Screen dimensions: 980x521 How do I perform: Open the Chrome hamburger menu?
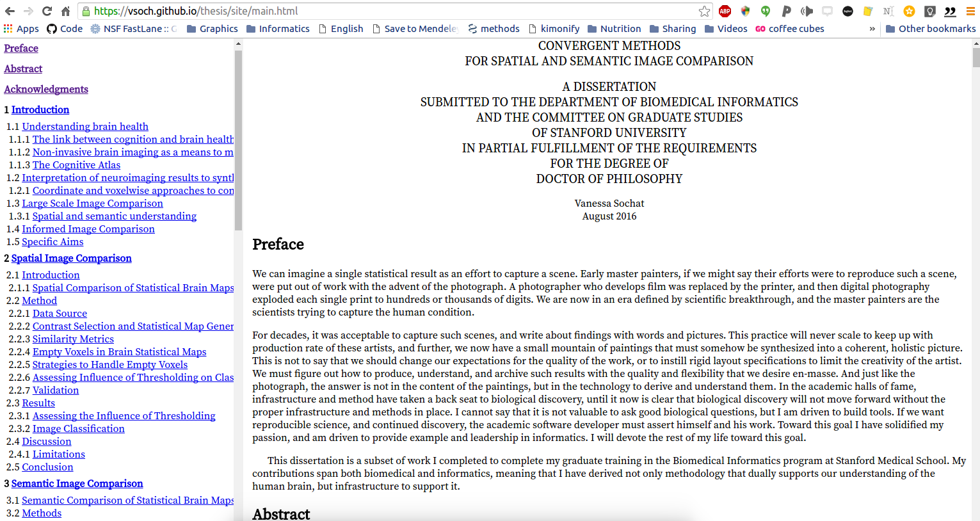pyautogui.click(x=970, y=11)
